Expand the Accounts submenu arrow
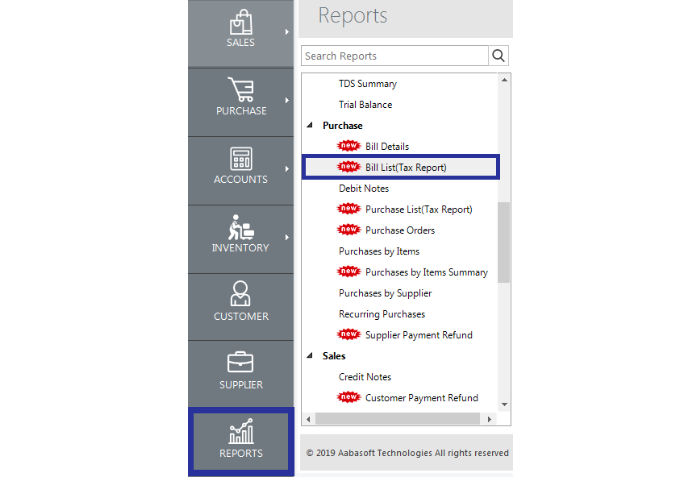 [x=287, y=169]
